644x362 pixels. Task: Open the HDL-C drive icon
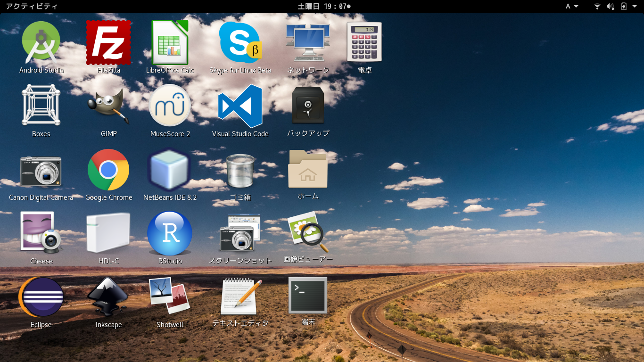pyautogui.click(x=108, y=232)
